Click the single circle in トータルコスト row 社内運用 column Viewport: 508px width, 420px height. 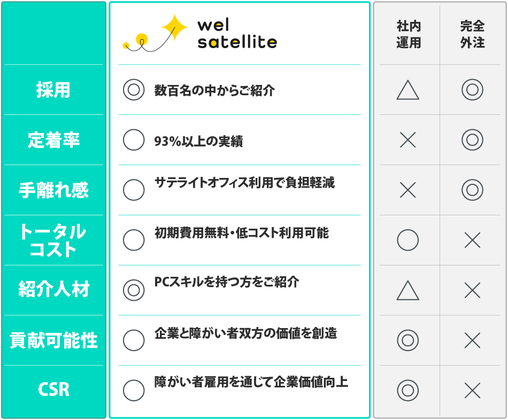(x=408, y=240)
